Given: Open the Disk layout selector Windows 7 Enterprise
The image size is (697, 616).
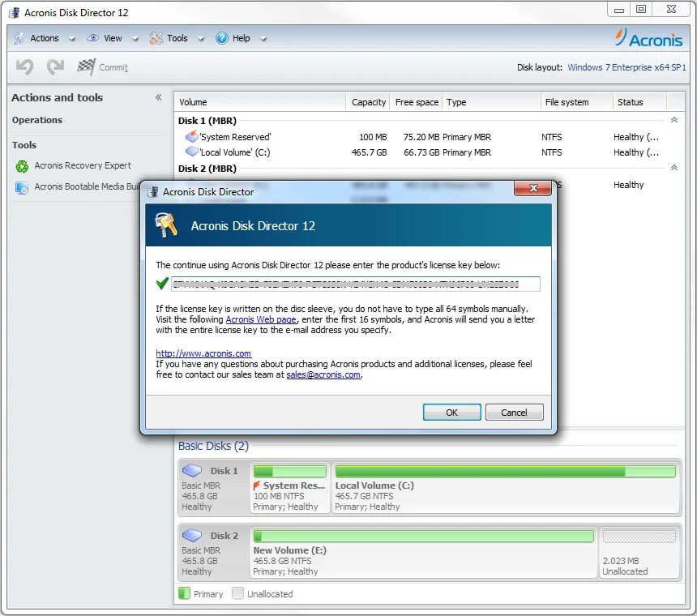Looking at the screenshot, I should [626, 67].
